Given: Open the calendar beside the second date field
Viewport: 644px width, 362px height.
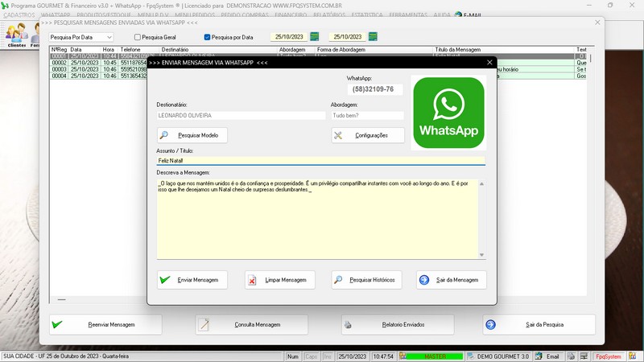Looking at the screenshot, I should 373,36.
